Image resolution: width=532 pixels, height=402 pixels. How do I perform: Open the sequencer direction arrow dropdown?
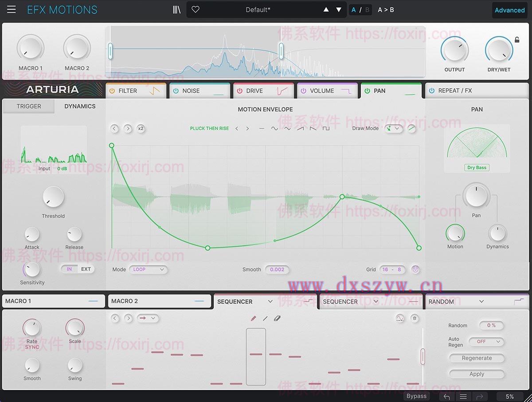[x=148, y=318]
